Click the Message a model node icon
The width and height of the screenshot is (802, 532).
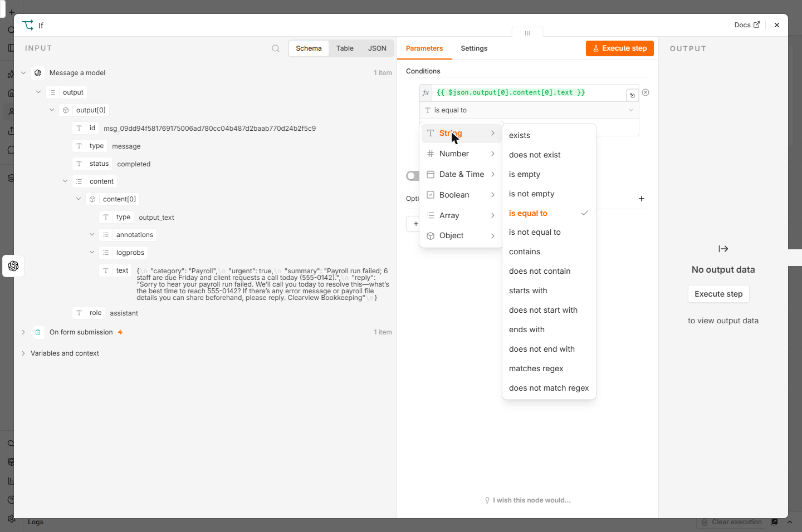[38, 73]
